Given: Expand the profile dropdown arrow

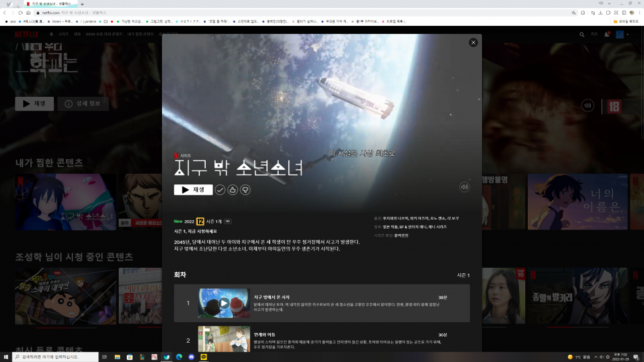Looking at the screenshot, I should pos(627,35).
